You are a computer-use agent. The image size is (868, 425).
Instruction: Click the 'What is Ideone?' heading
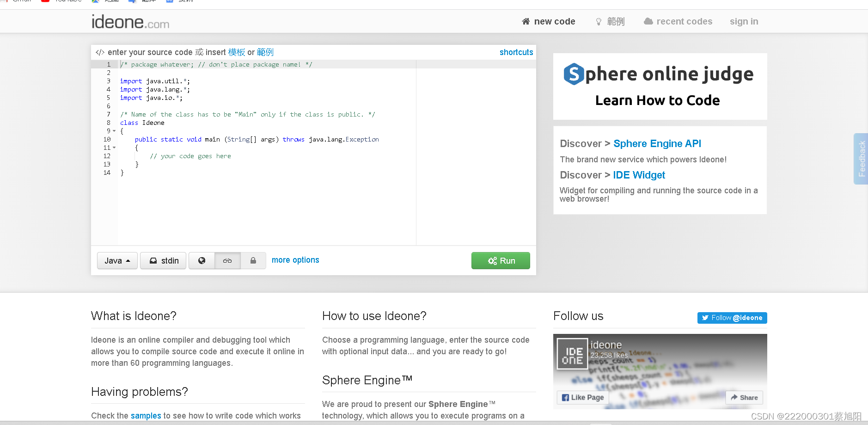[134, 316]
